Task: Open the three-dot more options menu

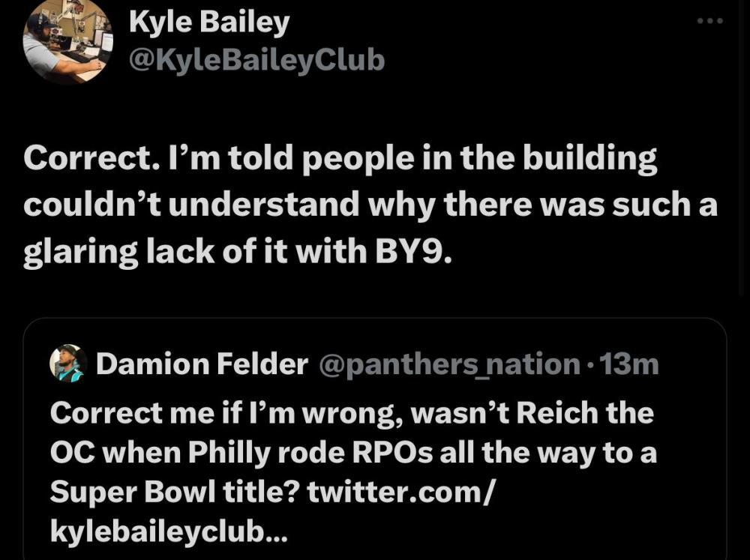Action: point(709,22)
